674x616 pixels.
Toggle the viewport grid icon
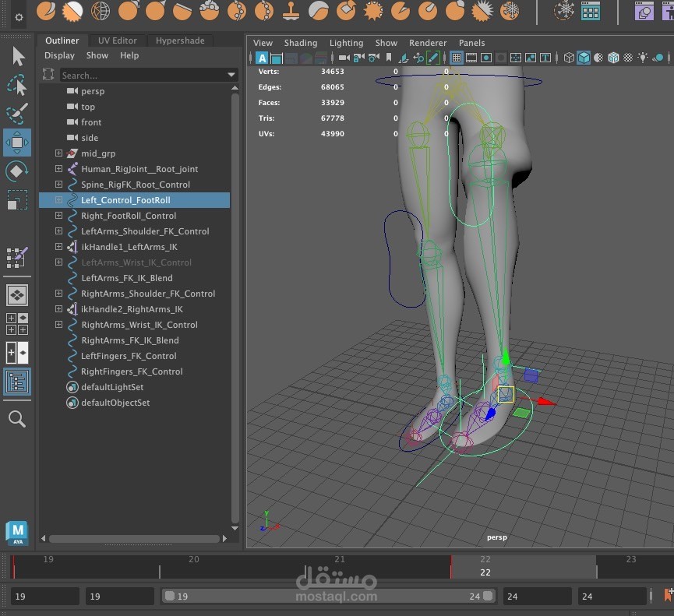pos(457,58)
